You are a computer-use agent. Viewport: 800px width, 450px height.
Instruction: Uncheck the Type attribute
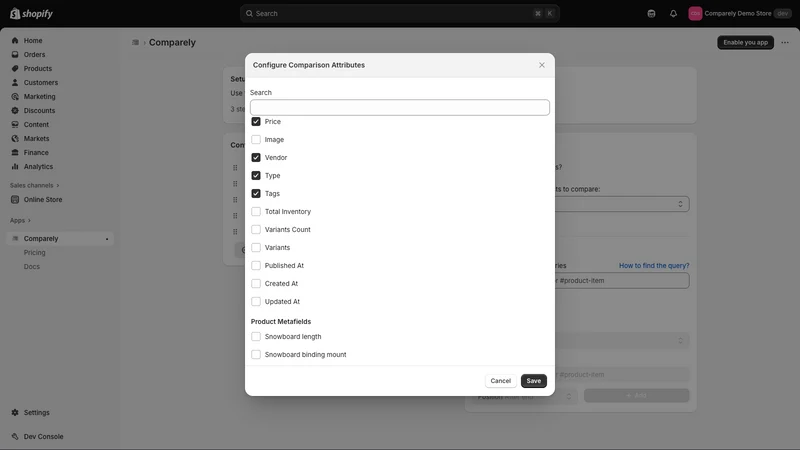(x=256, y=176)
